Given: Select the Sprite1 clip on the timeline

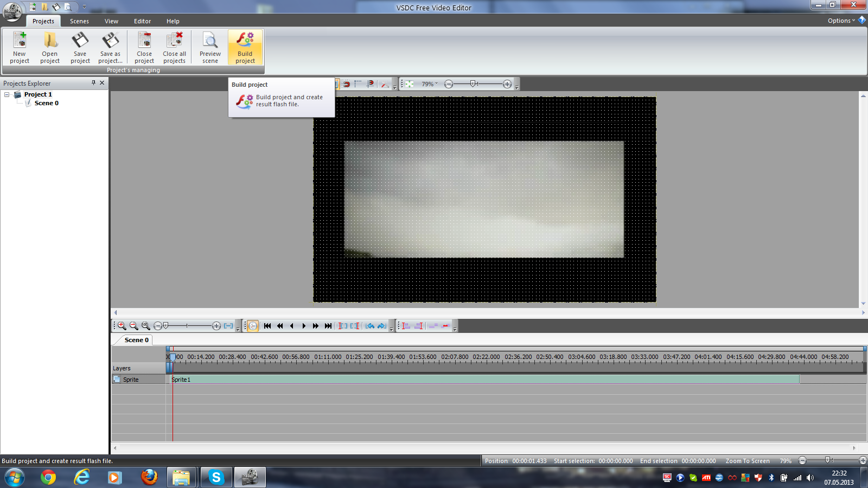Looking at the screenshot, I should [485, 380].
